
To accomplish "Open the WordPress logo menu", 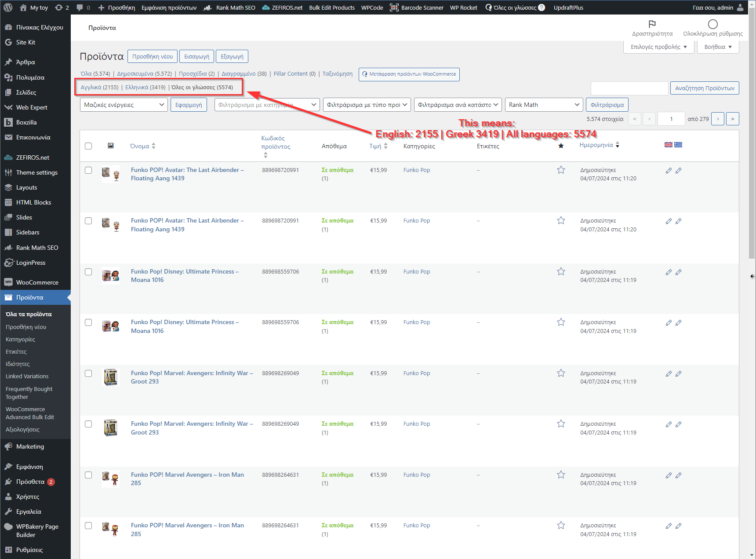I will pos(8,7).
